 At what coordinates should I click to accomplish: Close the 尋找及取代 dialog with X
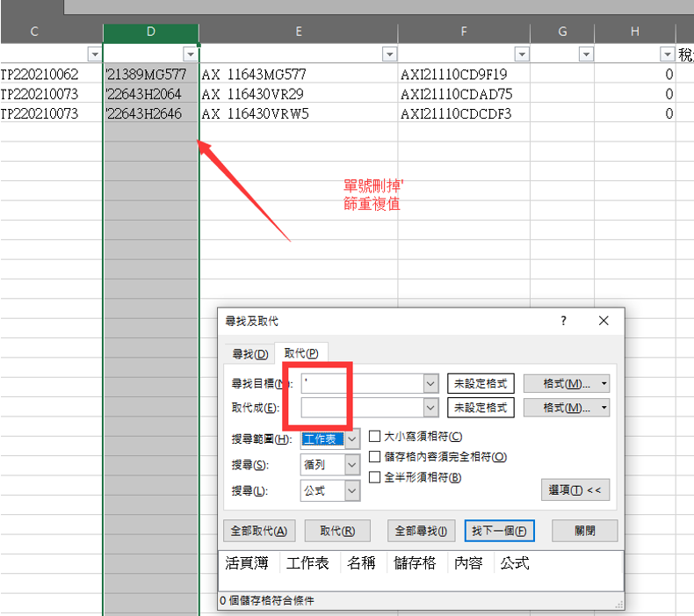click(604, 322)
